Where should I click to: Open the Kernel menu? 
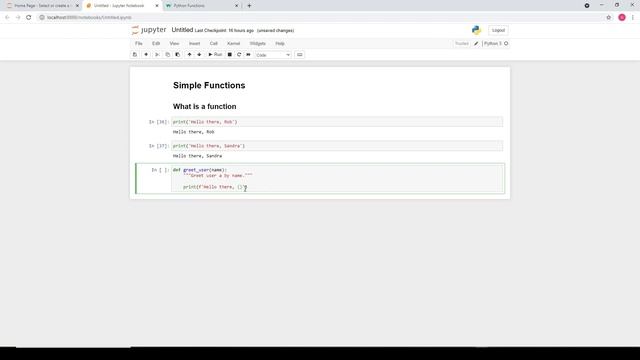point(233,43)
